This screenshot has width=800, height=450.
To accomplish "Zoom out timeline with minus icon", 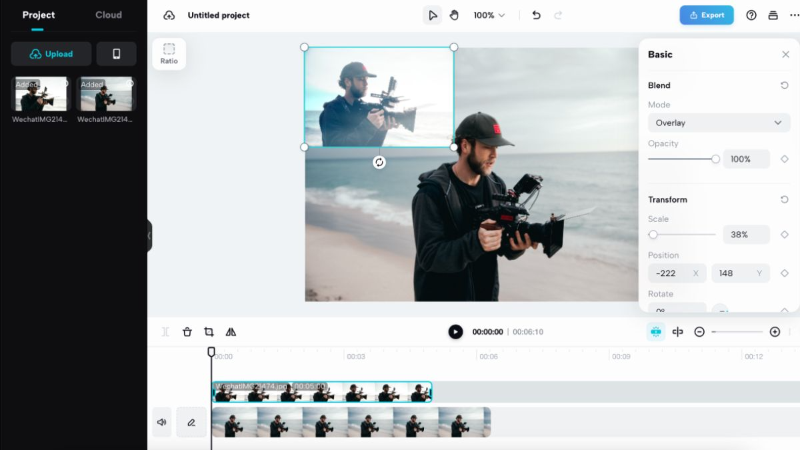I will (x=699, y=332).
